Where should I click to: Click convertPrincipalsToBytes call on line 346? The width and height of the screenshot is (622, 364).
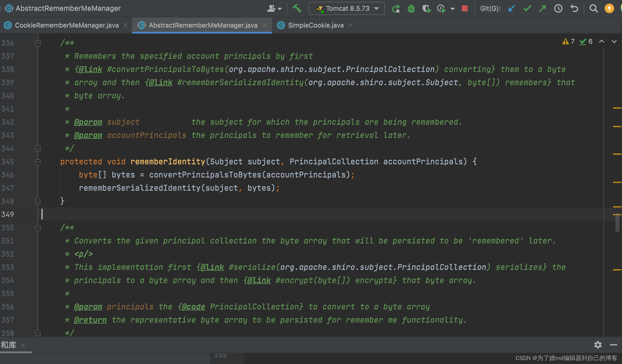pos(205,175)
